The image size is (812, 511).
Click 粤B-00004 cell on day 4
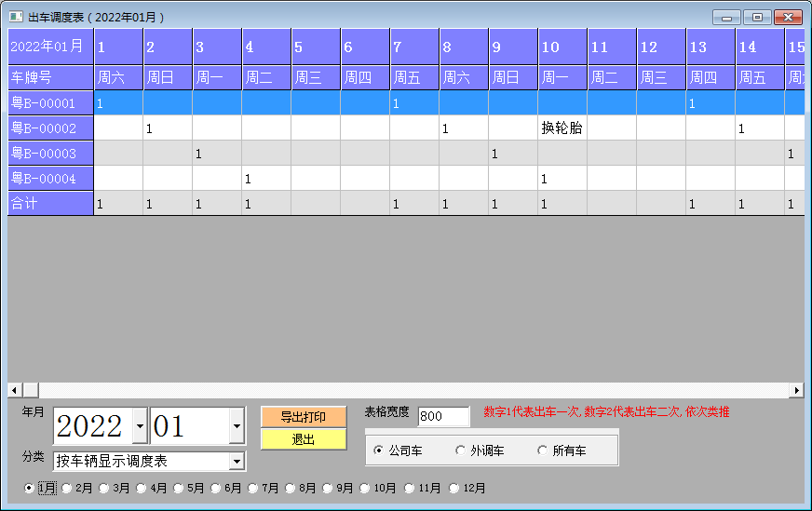266,178
